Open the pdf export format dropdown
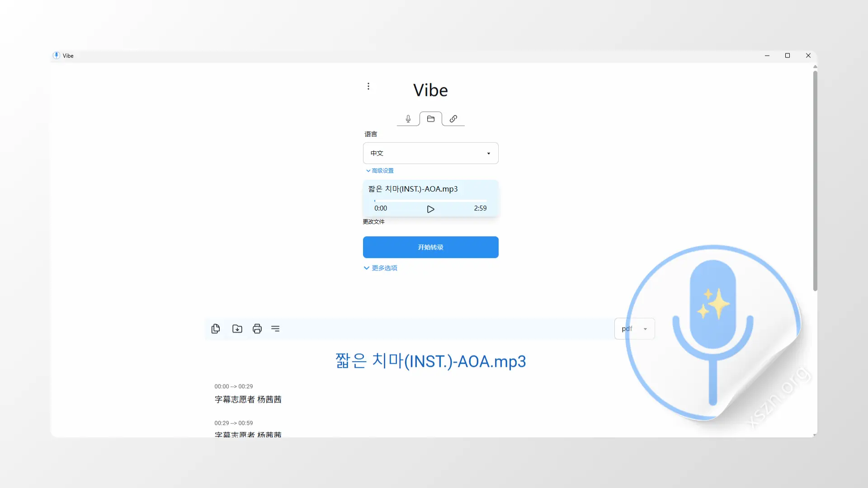This screenshot has height=488, width=868. click(635, 328)
